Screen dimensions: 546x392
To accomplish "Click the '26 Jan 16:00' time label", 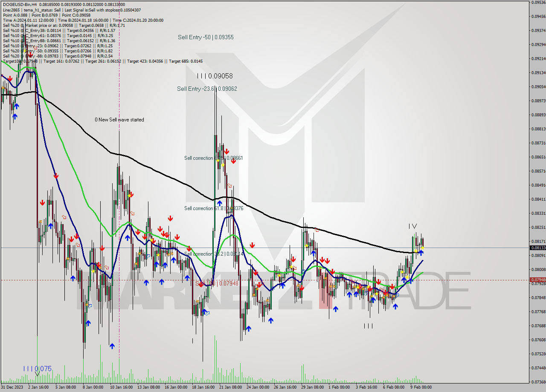I will 285,387.
